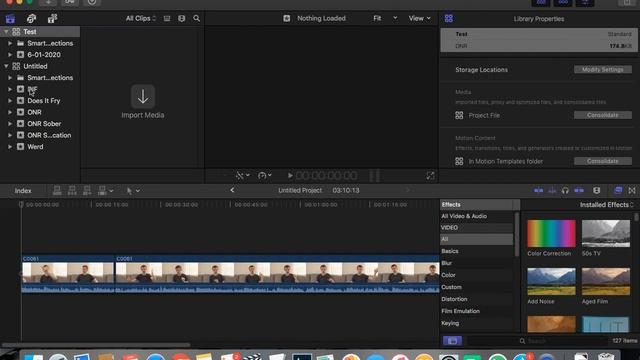Viewport: 640px width, 360px height.
Task: Click the Untitled Project title
Action: click(x=300, y=190)
